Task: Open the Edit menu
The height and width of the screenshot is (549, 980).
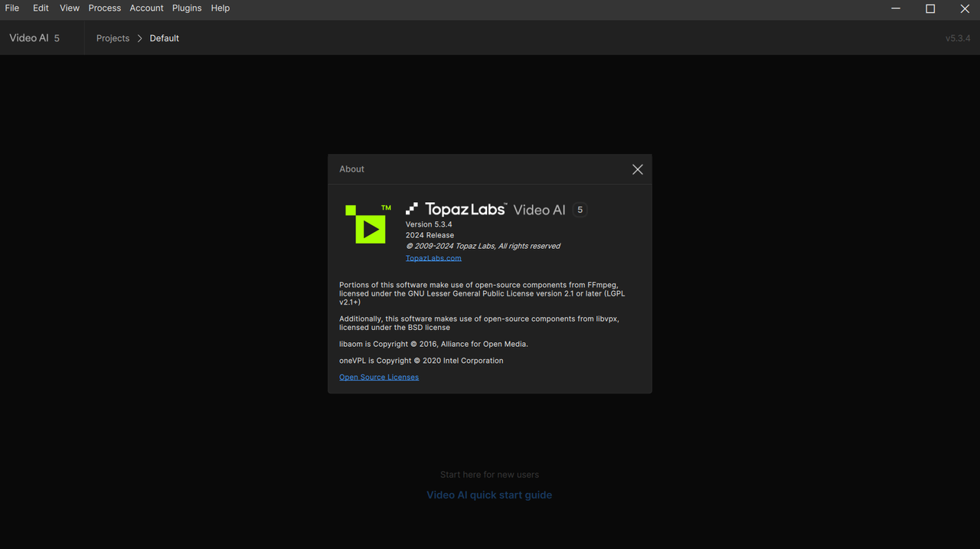Action: point(41,8)
